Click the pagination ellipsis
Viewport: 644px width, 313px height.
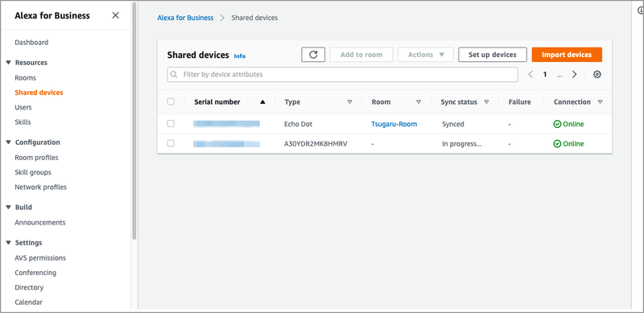tap(559, 75)
